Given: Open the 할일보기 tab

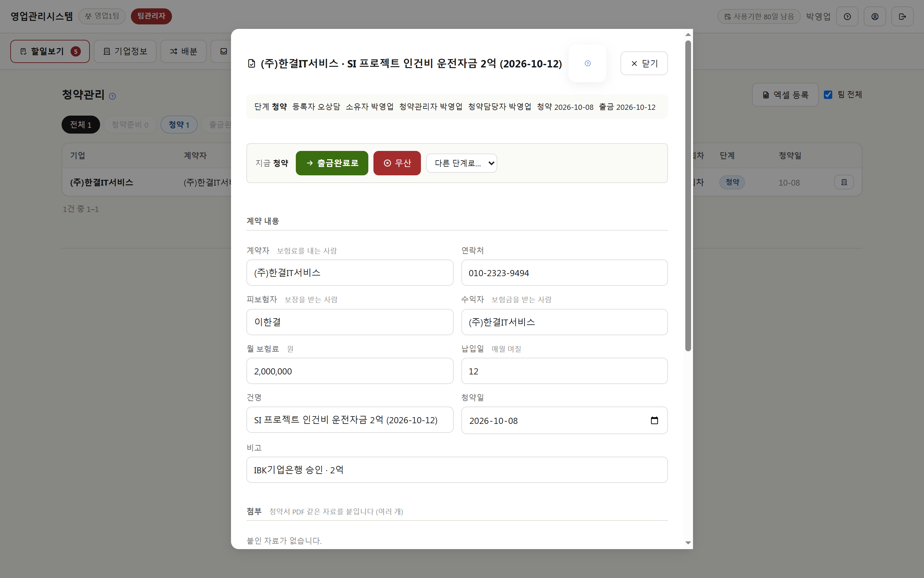Looking at the screenshot, I should point(50,51).
